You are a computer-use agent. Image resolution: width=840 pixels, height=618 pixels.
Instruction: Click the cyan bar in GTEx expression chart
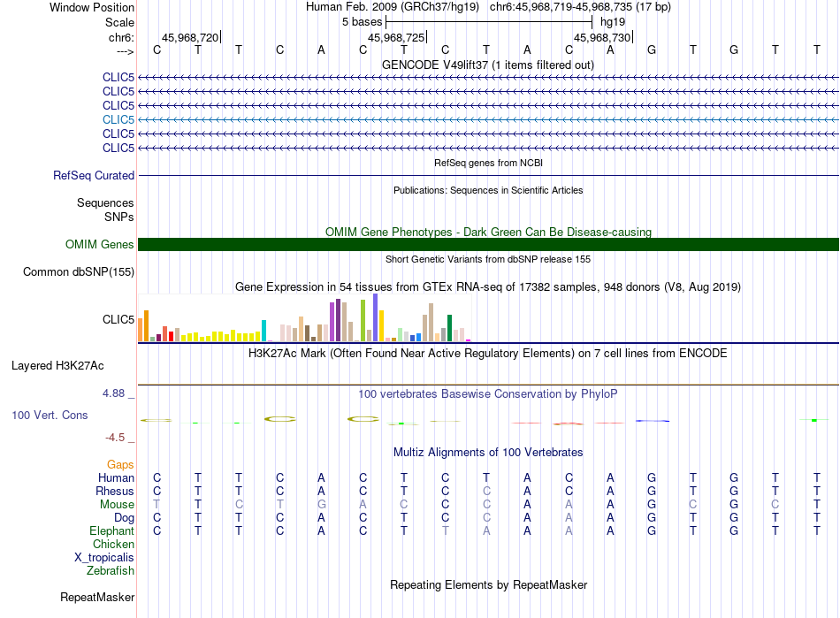click(x=264, y=331)
